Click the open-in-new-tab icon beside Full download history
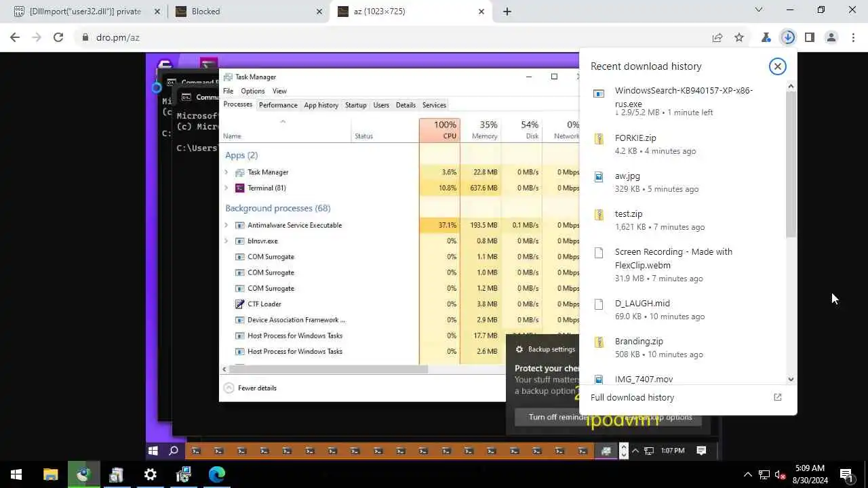868x488 pixels. (x=778, y=397)
